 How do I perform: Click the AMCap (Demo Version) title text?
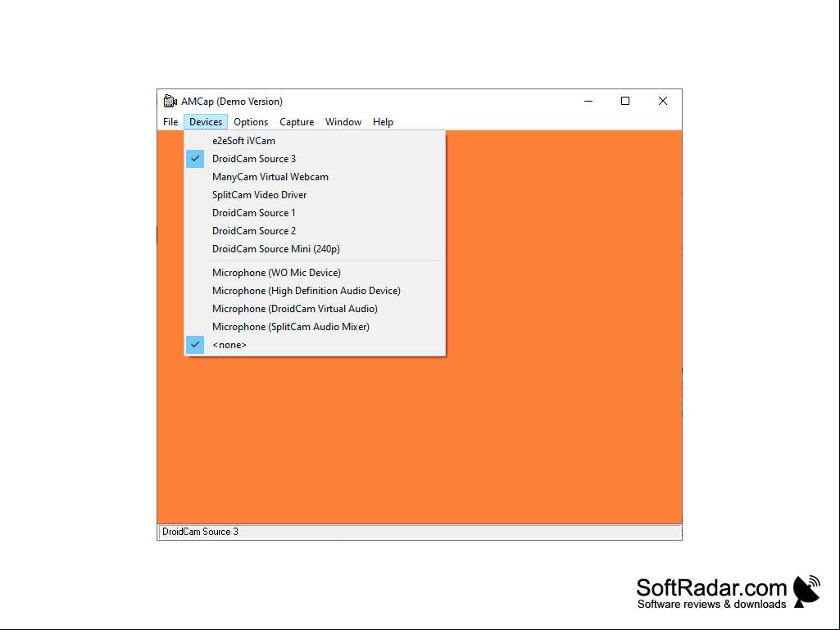[x=232, y=102]
